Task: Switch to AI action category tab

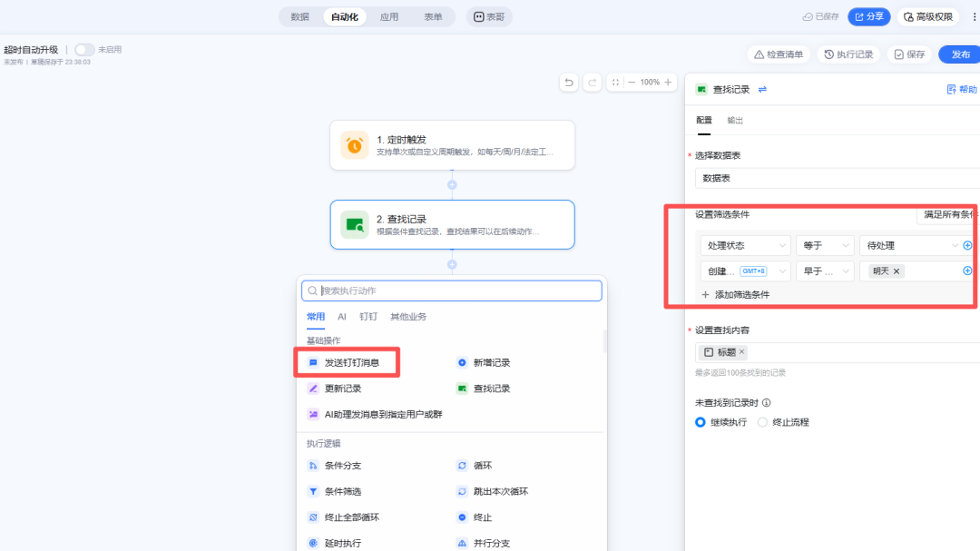Action: (x=342, y=317)
